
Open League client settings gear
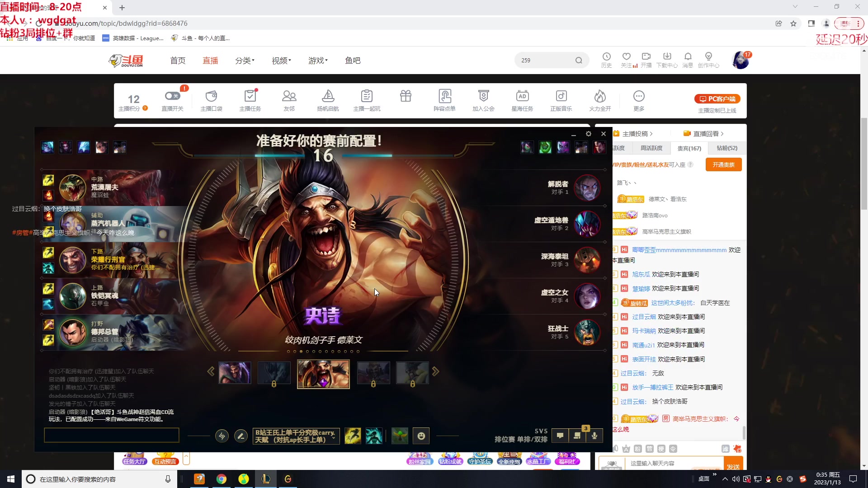588,134
